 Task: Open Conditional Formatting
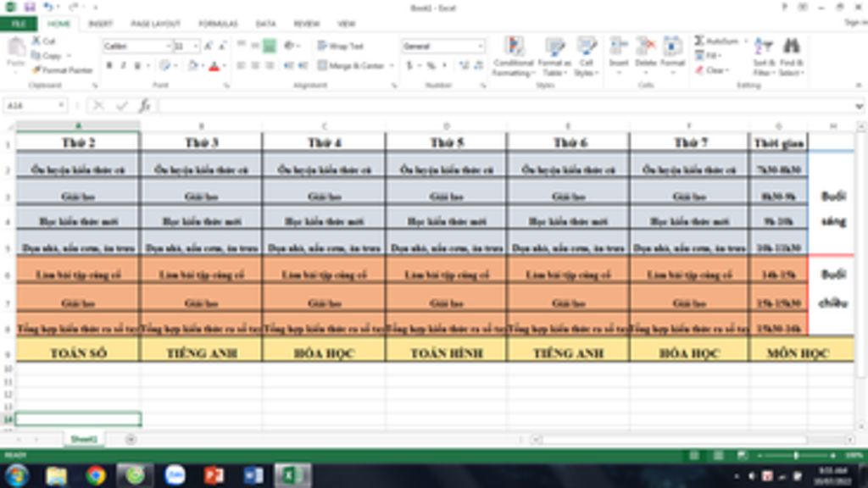[x=514, y=57]
